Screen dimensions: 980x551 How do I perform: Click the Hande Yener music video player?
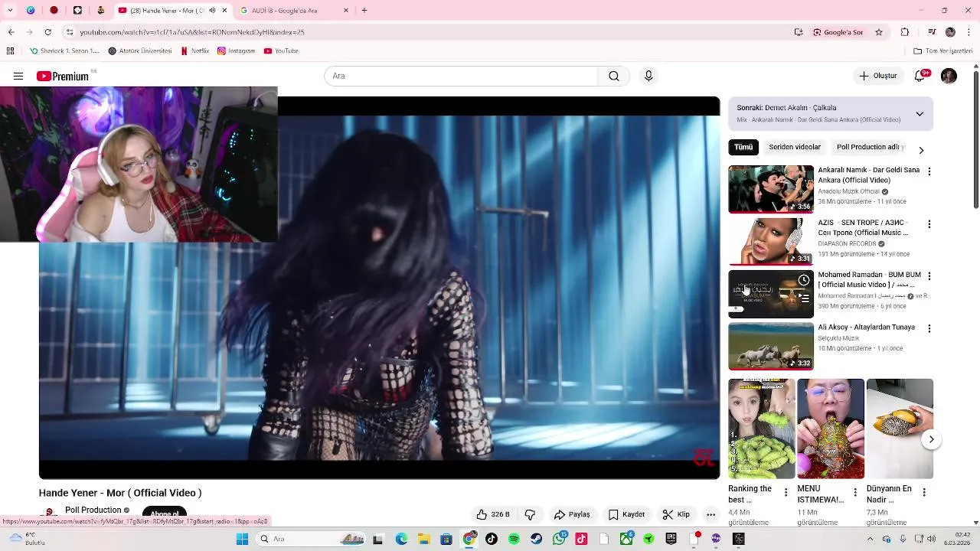[x=379, y=288]
